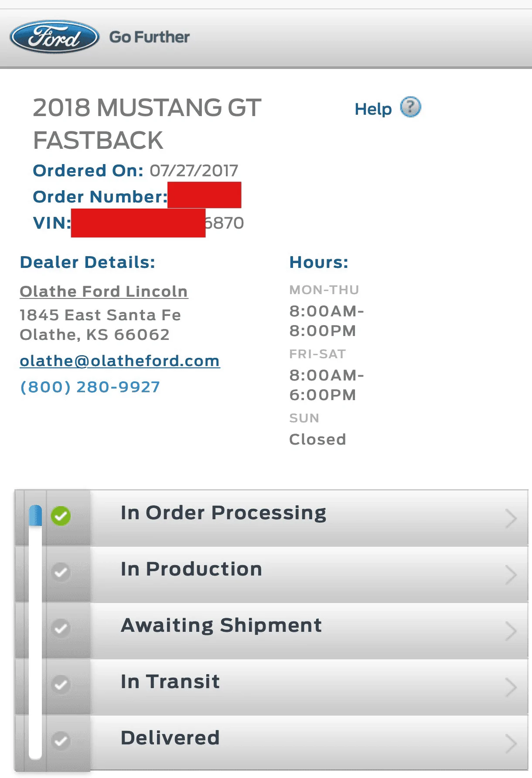Call the dealer at (800) 280-9927
The image size is (532, 778).
point(90,387)
